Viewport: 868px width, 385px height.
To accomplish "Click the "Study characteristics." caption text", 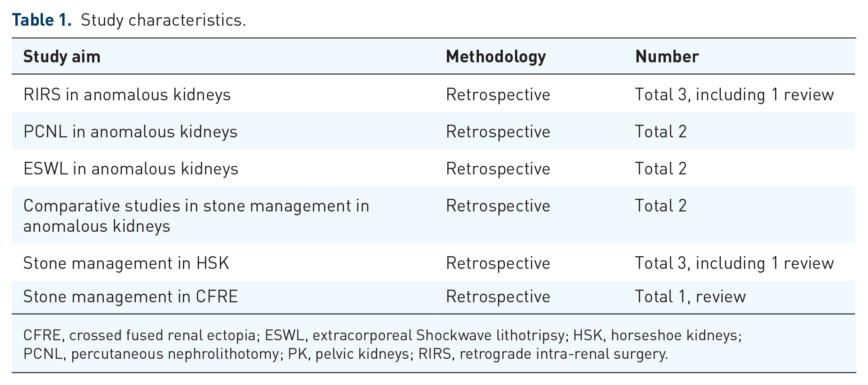I will (x=163, y=20).
